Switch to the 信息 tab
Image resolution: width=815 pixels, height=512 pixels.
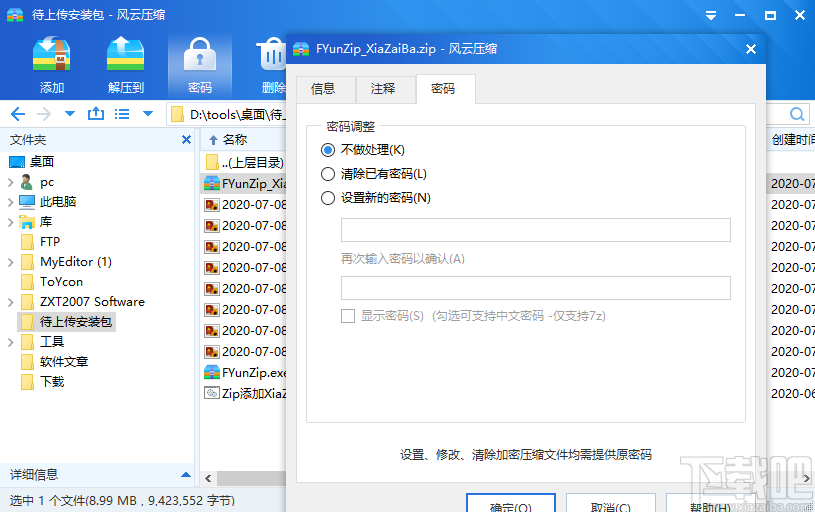(x=326, y=89)
